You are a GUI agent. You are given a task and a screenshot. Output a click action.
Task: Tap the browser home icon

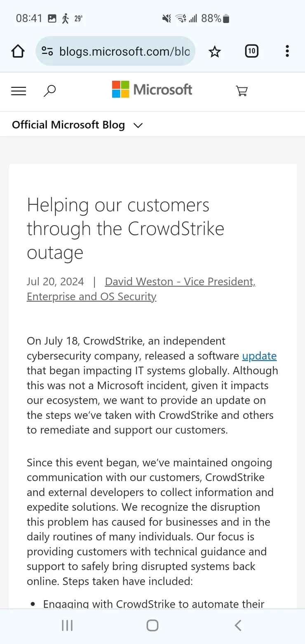pyautogui.click(x=18, y=52)
